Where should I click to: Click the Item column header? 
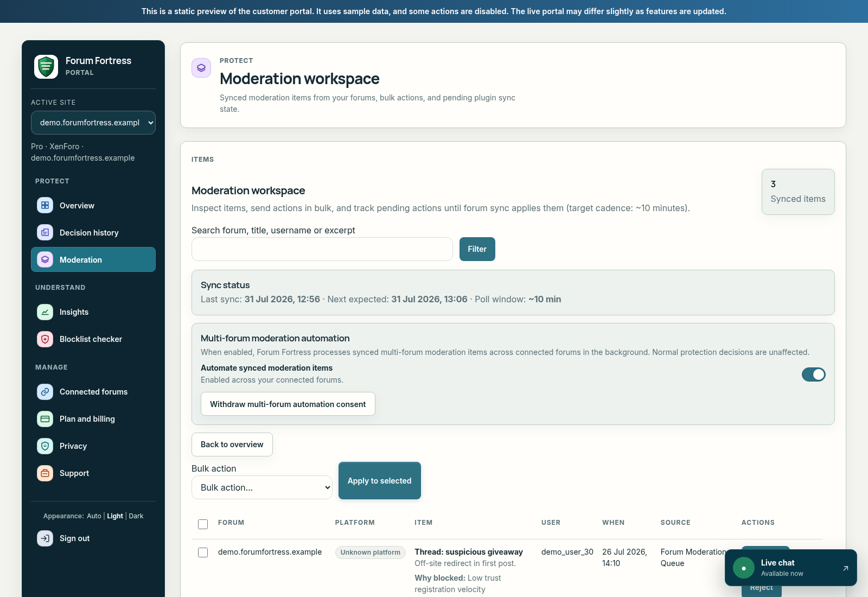(x=424, y=523)
